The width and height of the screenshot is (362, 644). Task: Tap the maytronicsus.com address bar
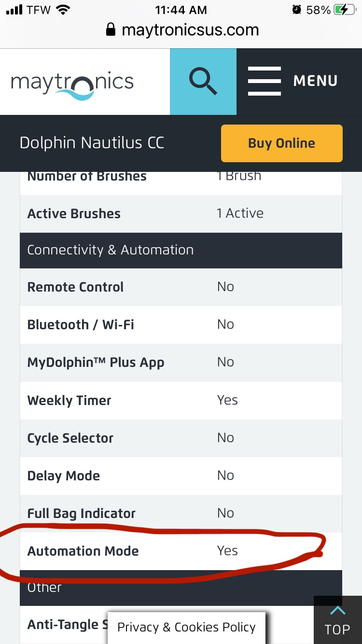(x=182, y=30)
